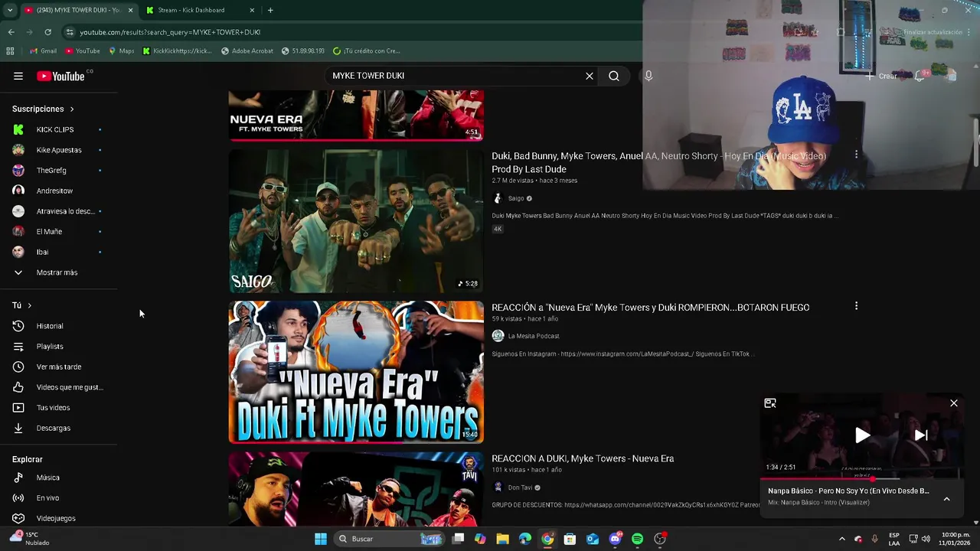
Task: Open the Windows Start menu
Action: click(321, 539)
